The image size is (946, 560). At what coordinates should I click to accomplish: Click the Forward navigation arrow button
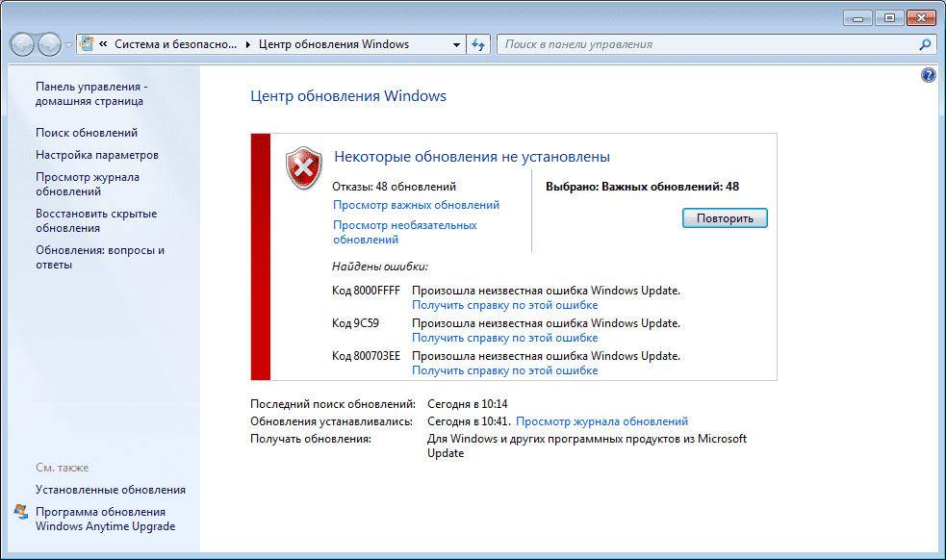pyautogui.click(x=49, y=44)
